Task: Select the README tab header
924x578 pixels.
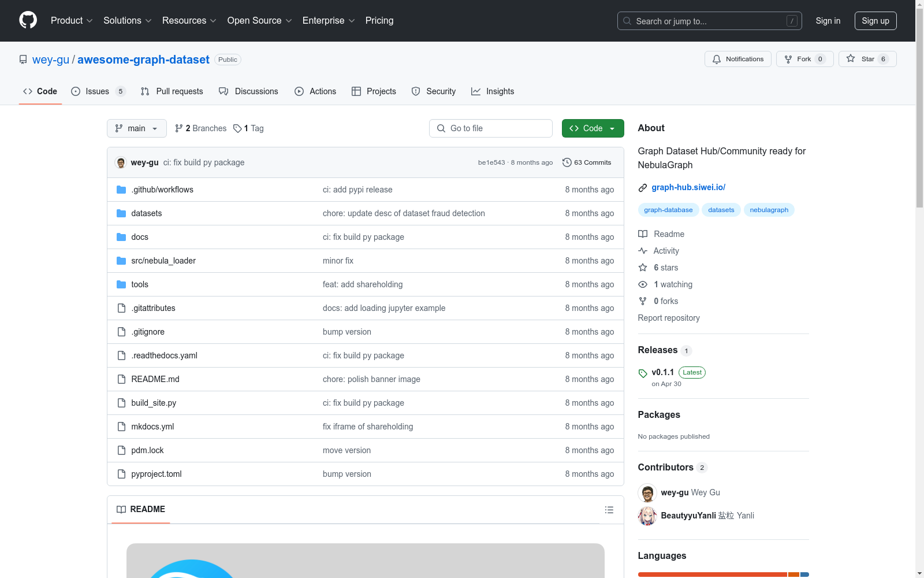Action: tap(141, 509)
